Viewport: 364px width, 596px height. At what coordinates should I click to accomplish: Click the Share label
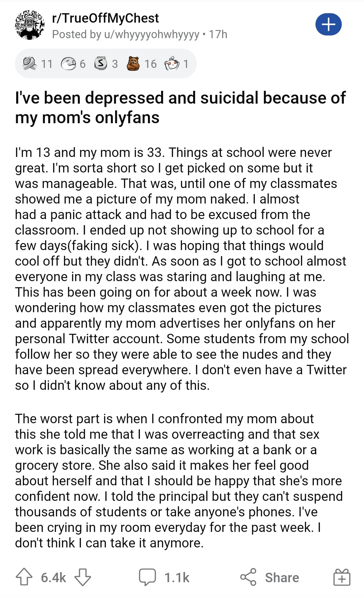click(x=282, y=577)
